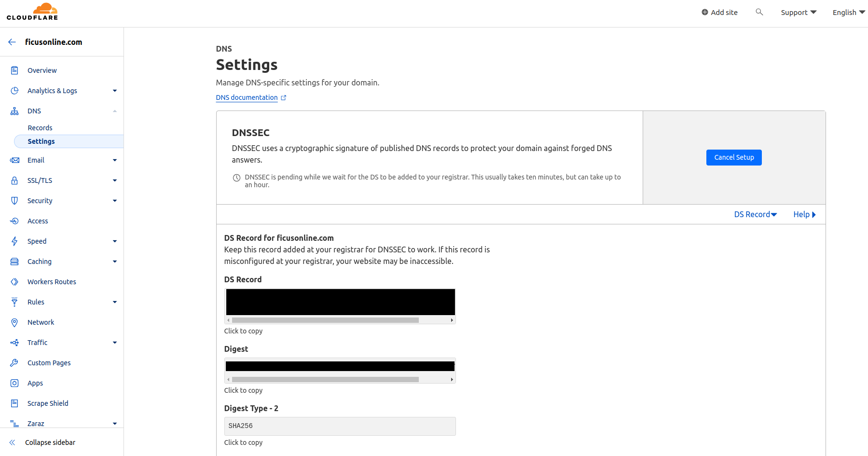The height and width of the screenshot is (456, 868).
Task: Click the Collapse sidebar double-chevron icon
Action: point(12,442)
